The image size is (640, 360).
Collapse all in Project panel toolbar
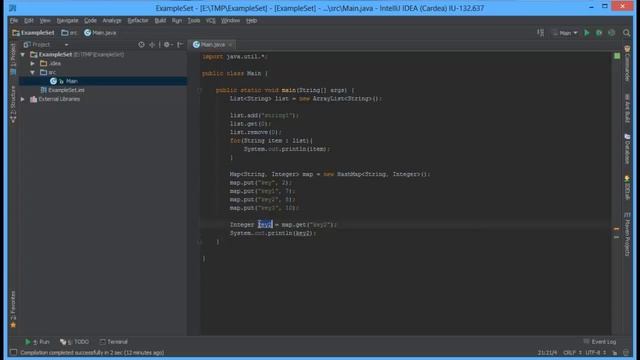(x=152, y=44)
